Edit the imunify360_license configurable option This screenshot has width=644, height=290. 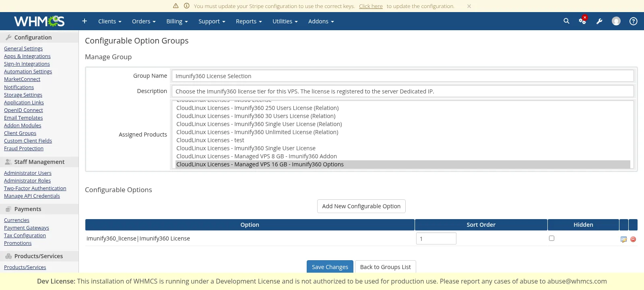pyautogui.click(x=623, y=239)
